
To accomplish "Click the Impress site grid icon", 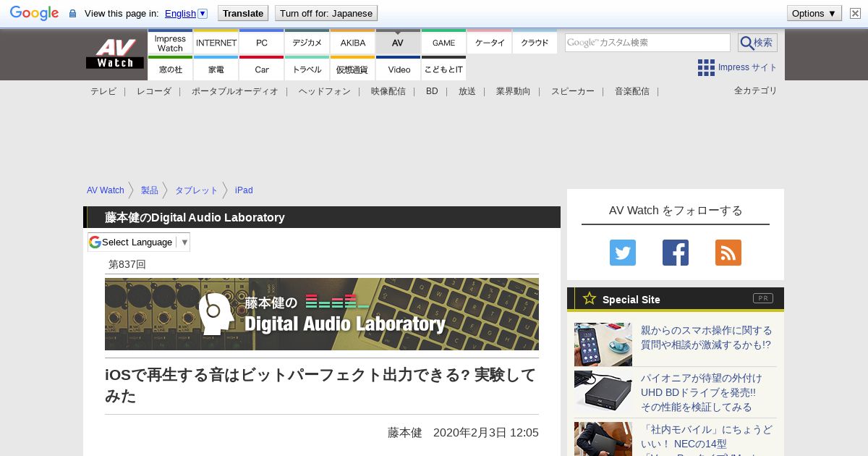I will (706, 67).
